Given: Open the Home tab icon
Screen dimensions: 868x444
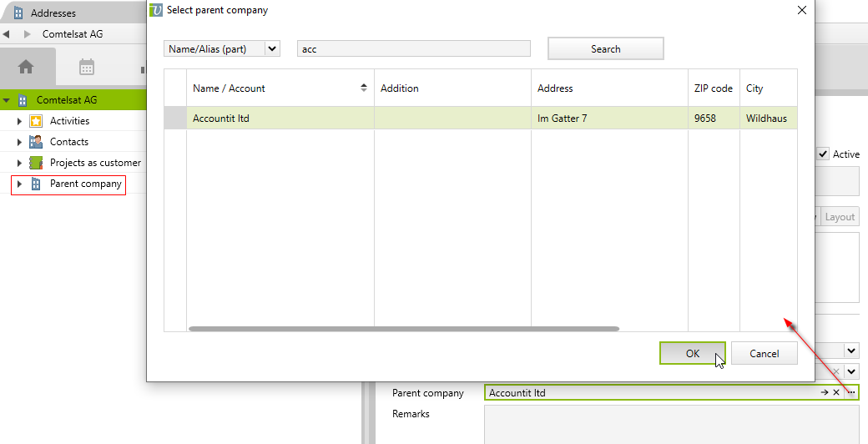Looking at the screenshot, I should pos(26,67).
